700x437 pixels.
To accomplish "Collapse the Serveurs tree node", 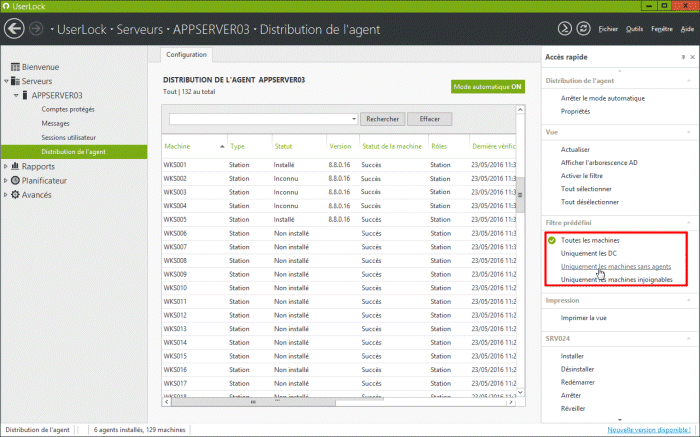I will pos(6,81).
